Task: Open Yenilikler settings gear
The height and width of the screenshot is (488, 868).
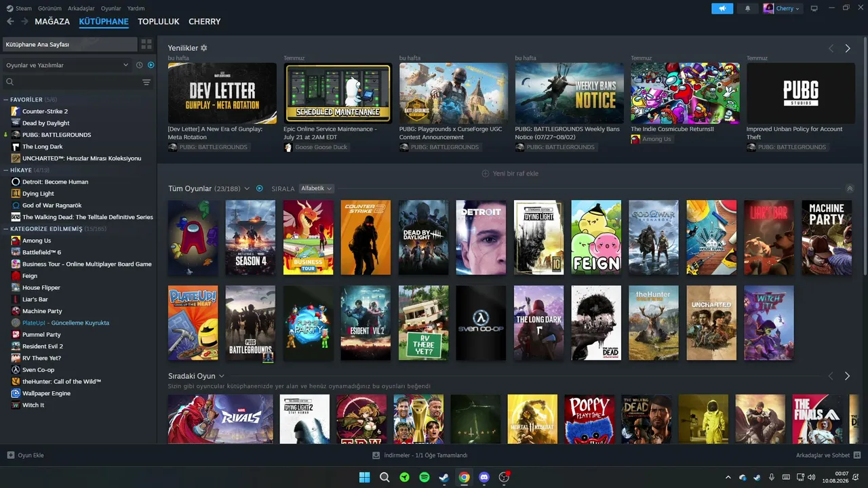Action: [x=204, y=48]
